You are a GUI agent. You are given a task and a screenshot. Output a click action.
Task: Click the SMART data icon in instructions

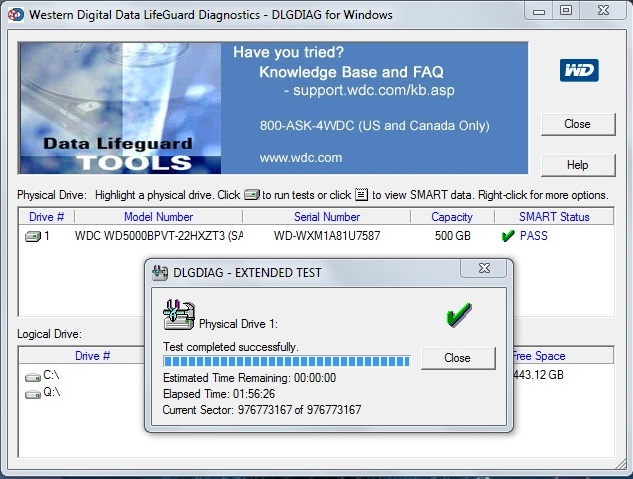click(361, 195)
